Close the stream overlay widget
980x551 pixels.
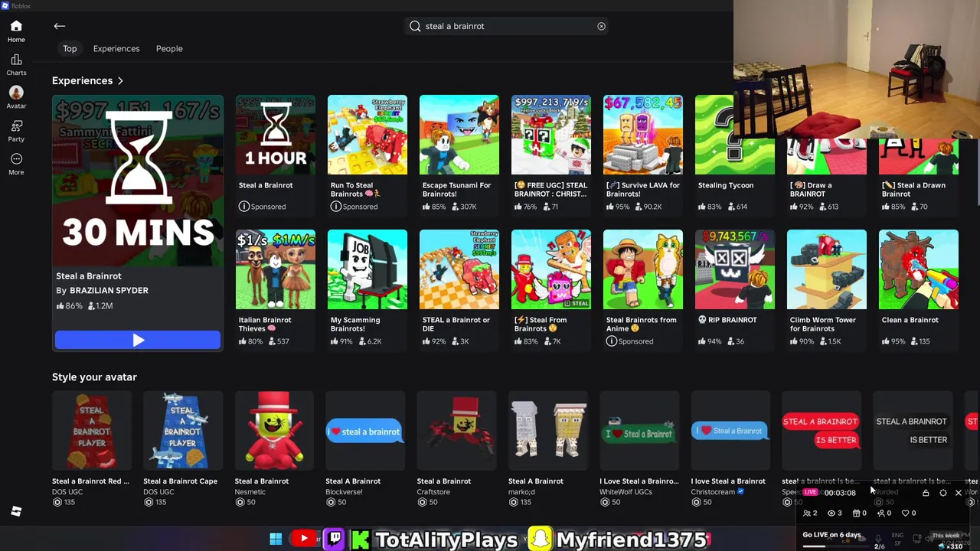[958, 493]
